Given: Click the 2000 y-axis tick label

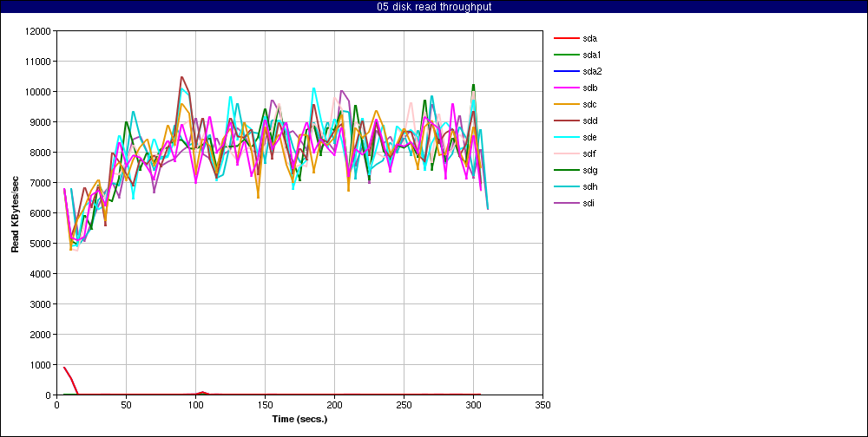Looking at the screenshot, I should 42,336.
